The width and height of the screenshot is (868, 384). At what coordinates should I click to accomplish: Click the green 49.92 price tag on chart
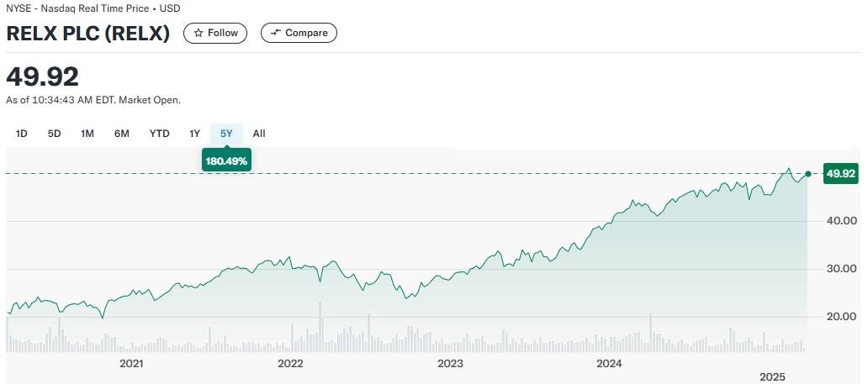[x=840, y=174]
